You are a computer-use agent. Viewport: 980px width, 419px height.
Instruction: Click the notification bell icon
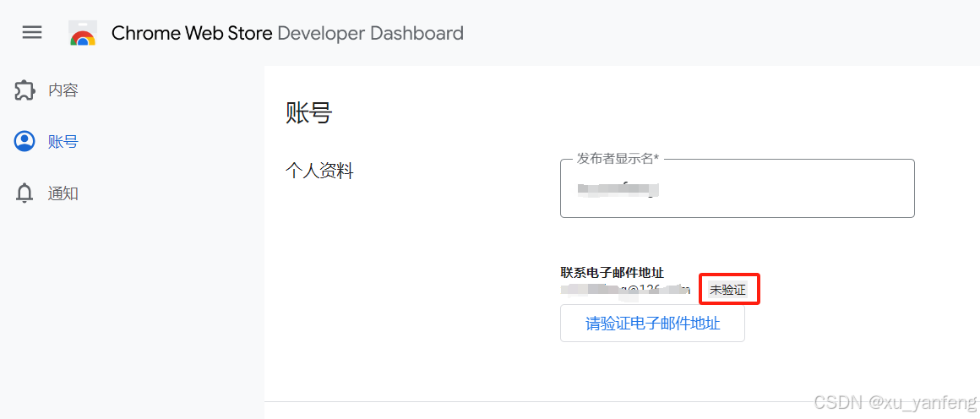point(24,193)
